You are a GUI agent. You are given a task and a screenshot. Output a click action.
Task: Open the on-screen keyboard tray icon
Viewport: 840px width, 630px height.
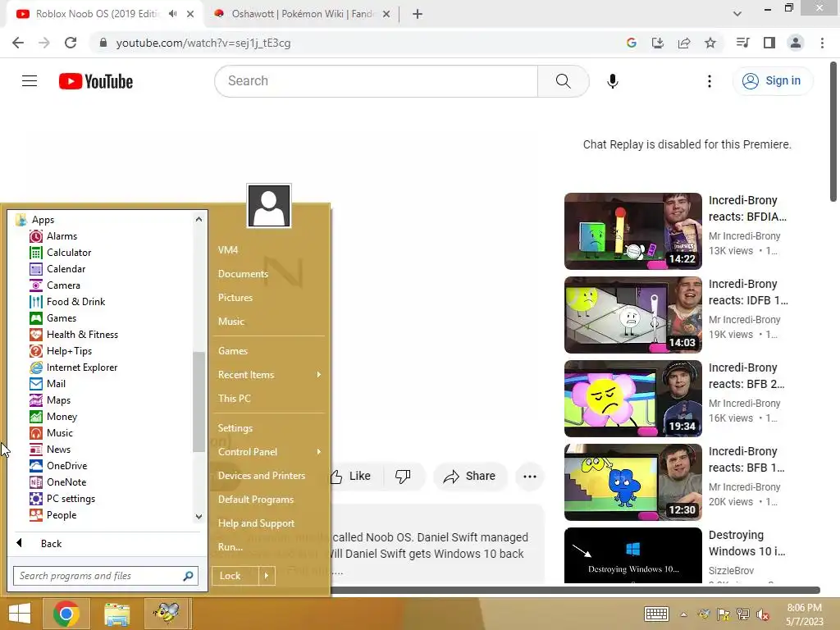tap(656, 614)
